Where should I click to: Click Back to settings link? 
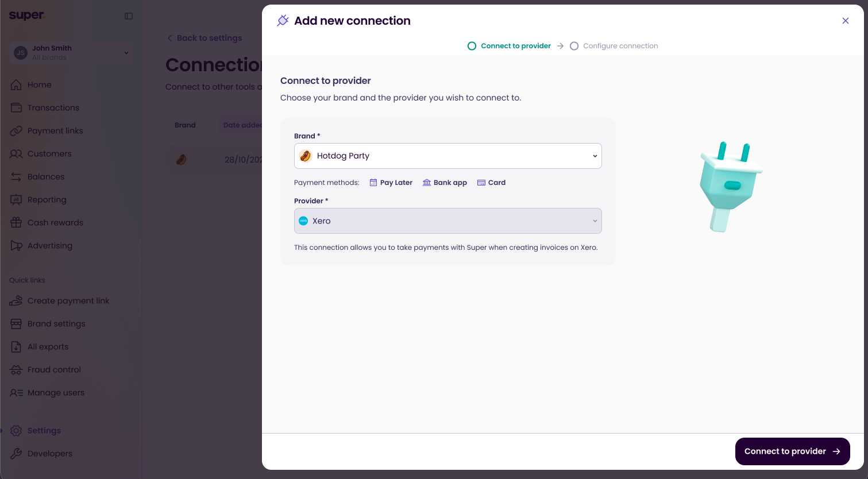point(204,38)
